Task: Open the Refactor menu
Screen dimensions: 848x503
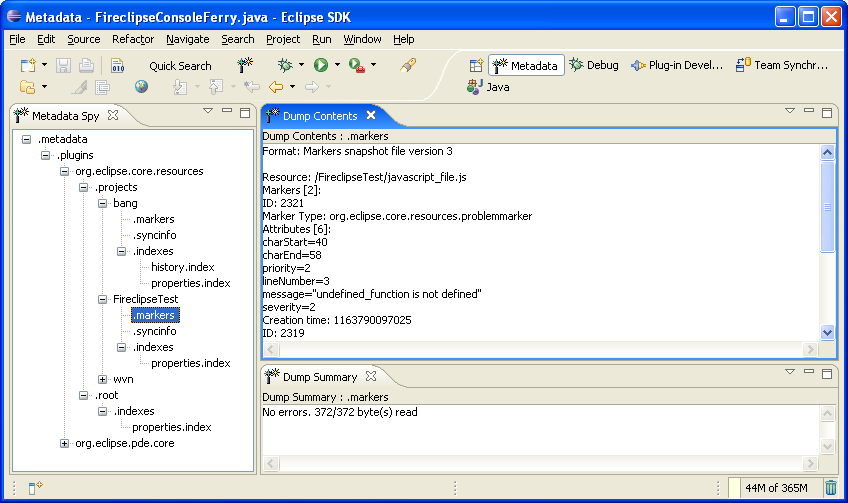Action: click(x=133, y=39)
